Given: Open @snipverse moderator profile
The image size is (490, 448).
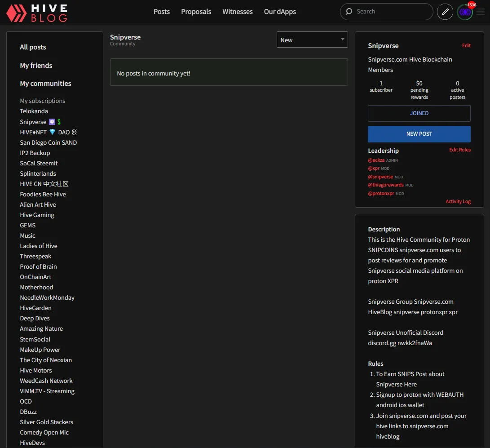Looking at the screenshot, I should click(x=380, y=177).
